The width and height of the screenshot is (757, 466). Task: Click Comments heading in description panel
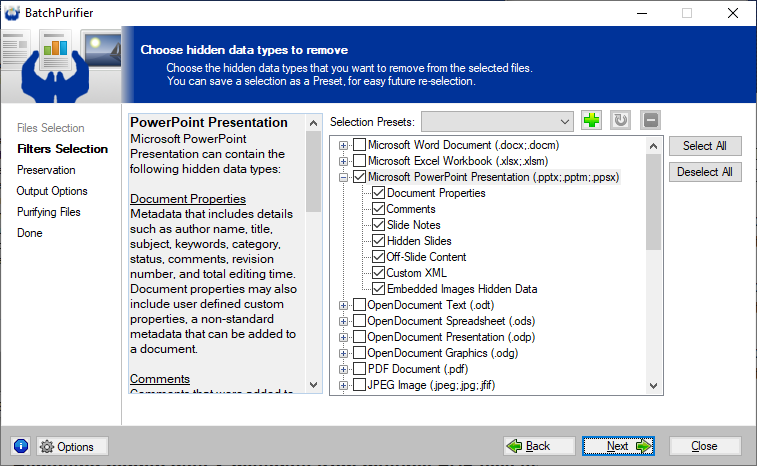tap(160, 379)
